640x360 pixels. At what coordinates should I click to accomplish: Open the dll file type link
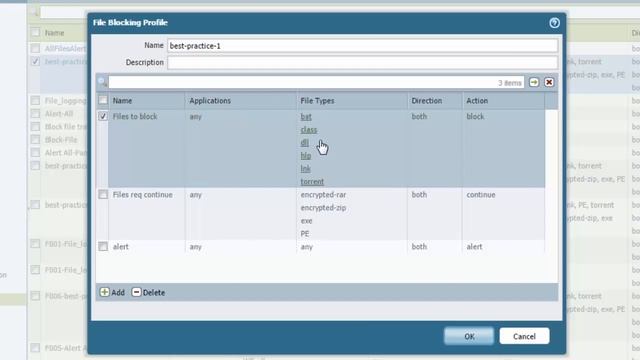tap(304, 143)
